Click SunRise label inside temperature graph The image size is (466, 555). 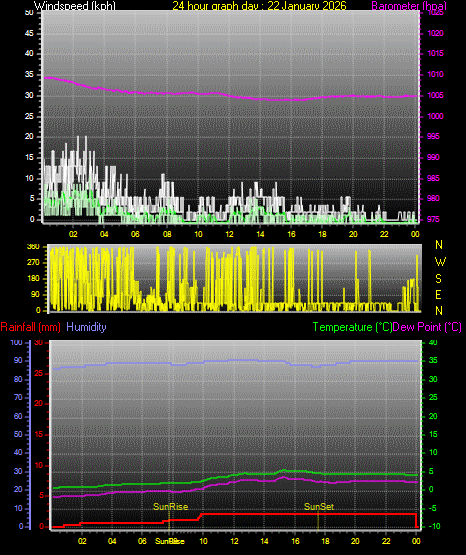[x=170, y=507]
